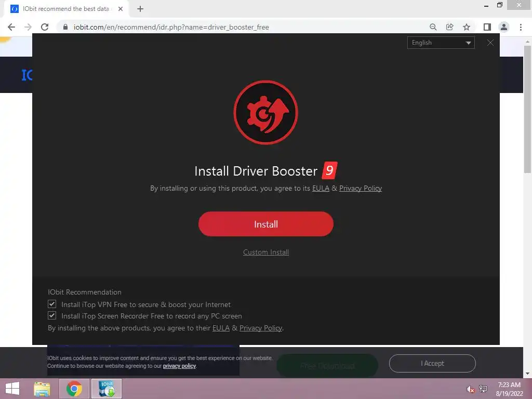
Task: Open the Custom Install link
Action: click(265, 252)
